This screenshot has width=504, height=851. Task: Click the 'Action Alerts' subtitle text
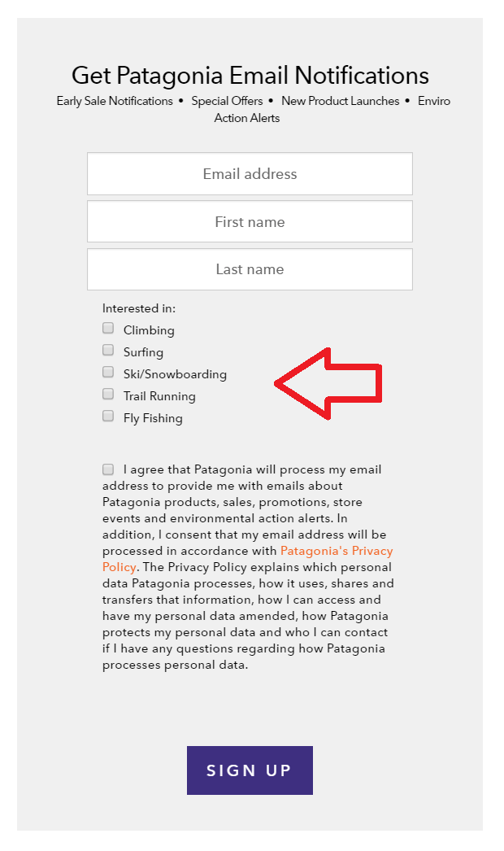point(247,118)
